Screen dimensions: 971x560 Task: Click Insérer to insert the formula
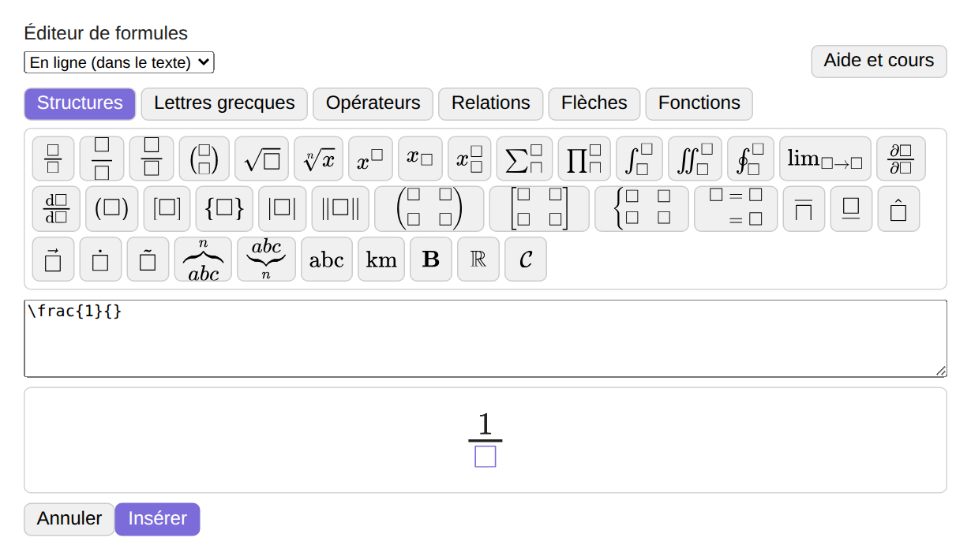point(158,519)
